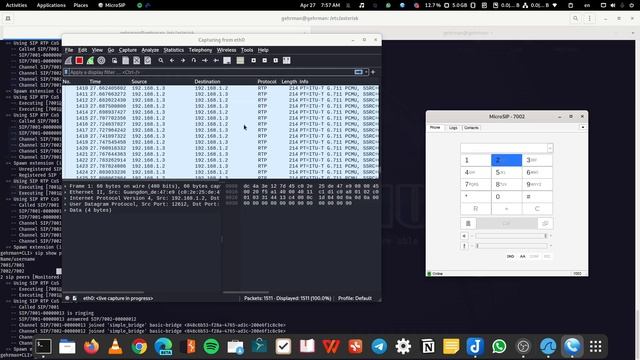Adjust the MicroSIP microphone level slider
Image resolution: width=640 pixels, height=360 pixels.
(x=511, y=246)
